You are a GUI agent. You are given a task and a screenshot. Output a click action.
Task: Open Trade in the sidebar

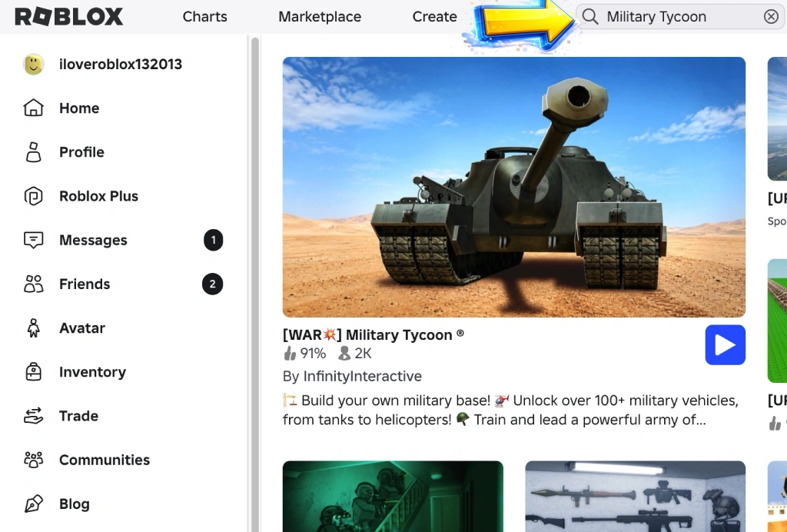coord(79,416)
